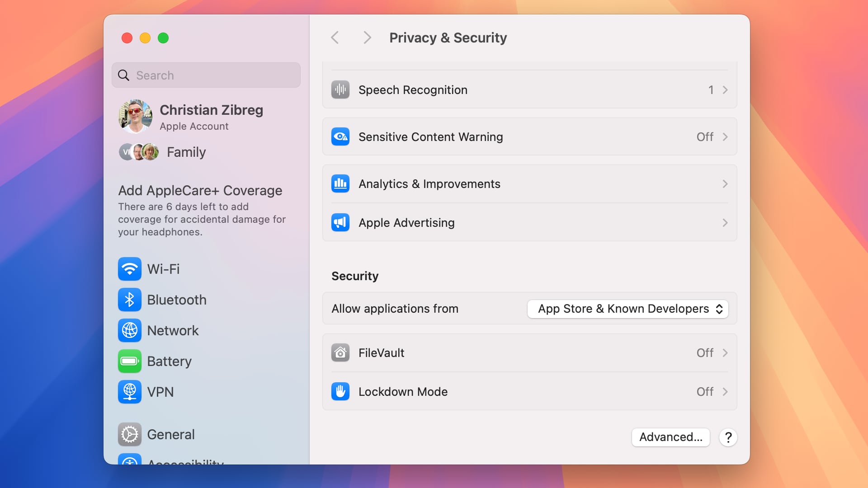868x488 pixels.
Task: Toggle Sensitive Content Warning off
Action: [x=705, y=136]
